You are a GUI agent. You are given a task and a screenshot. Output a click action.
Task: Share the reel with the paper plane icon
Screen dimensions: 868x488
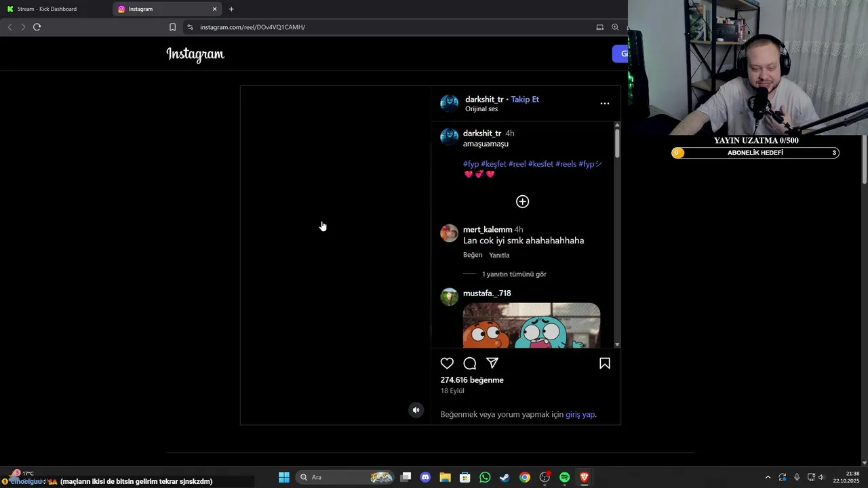point(492,363)
